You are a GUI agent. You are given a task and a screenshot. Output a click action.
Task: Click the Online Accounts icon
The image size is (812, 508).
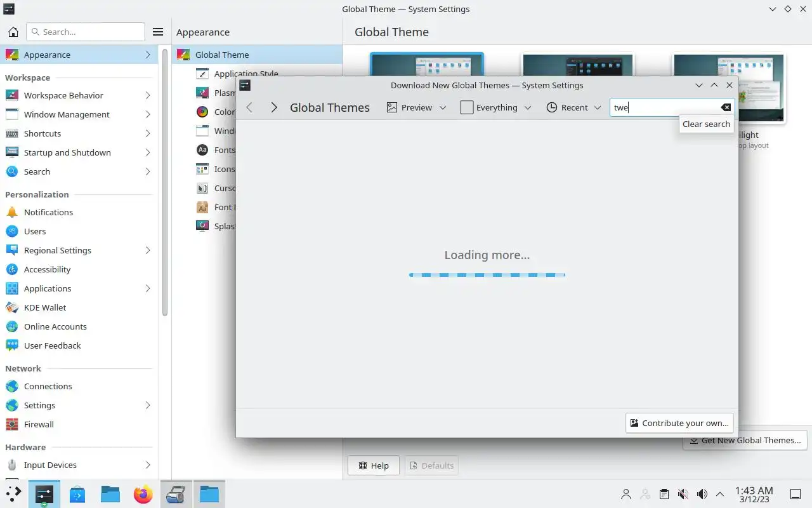pos(12,326)
